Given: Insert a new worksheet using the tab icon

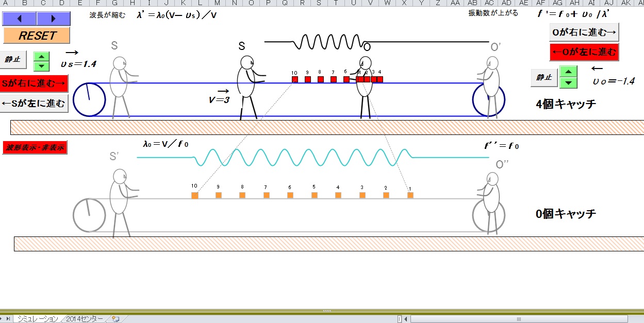Looking at the screenshot, I should pyautogui.click(x=115, y=319).
